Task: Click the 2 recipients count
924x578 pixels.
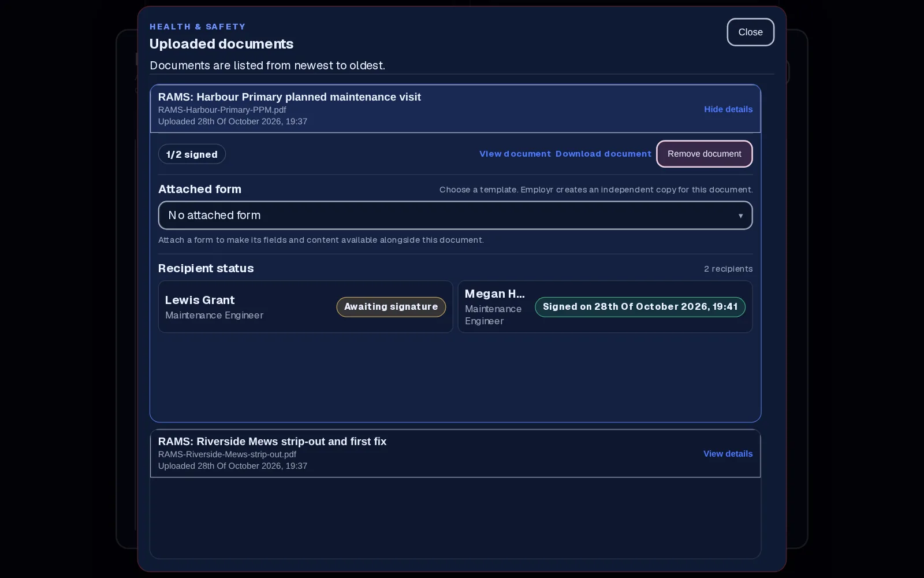Action: point(728,269)
